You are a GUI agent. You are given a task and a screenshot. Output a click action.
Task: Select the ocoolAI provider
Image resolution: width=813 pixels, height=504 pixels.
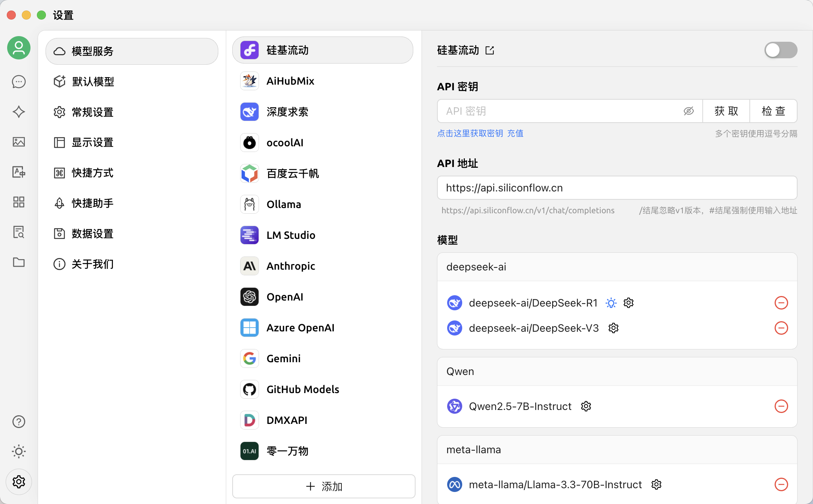[323, 143]
